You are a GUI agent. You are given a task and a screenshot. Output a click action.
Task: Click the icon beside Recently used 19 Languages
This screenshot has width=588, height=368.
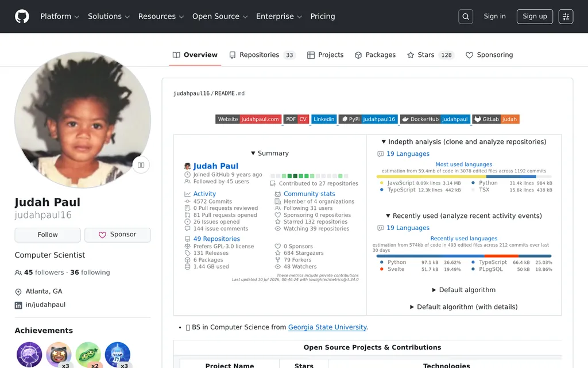[380, 228]
